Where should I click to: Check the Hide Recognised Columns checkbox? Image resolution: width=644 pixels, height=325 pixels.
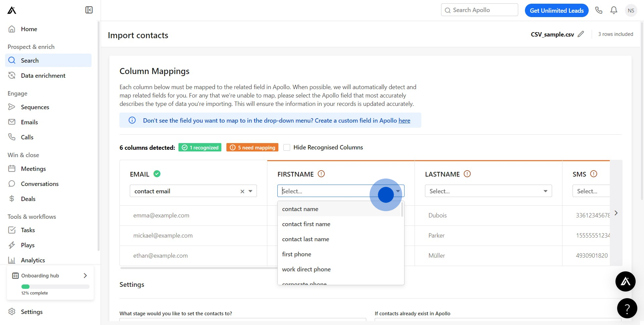(287, 147)
